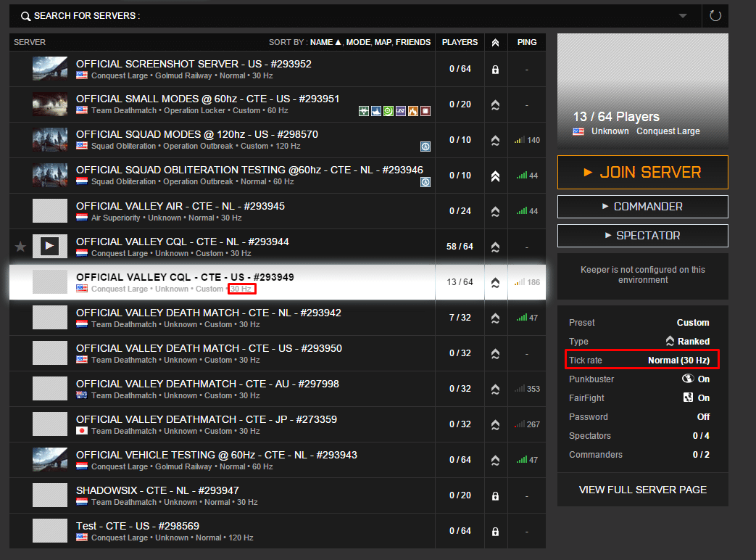Viewport: 756px width, 560px height.
Task: Sort the server list by Mode
Action: 358,42
